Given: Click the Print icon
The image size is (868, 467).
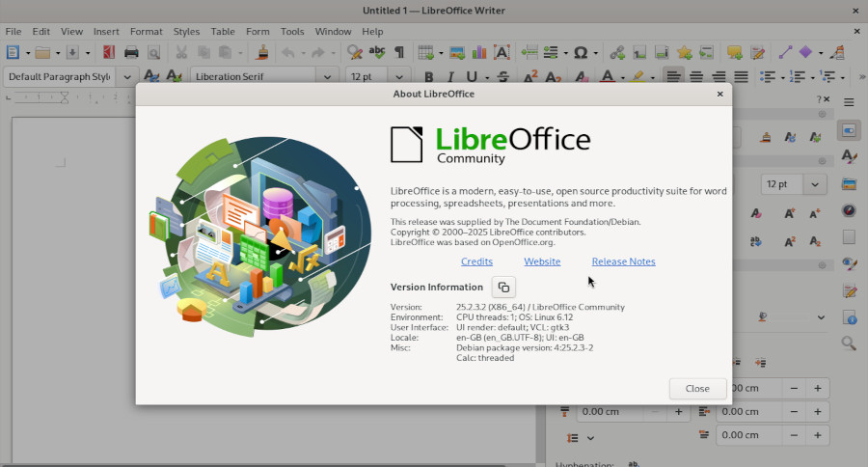Looking at the screenshot, I should pos(131,53).
